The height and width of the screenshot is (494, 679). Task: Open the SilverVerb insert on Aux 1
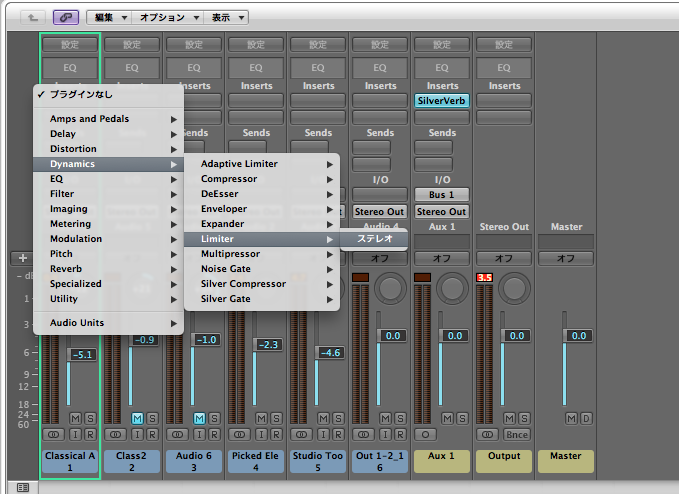click(442, 100)
